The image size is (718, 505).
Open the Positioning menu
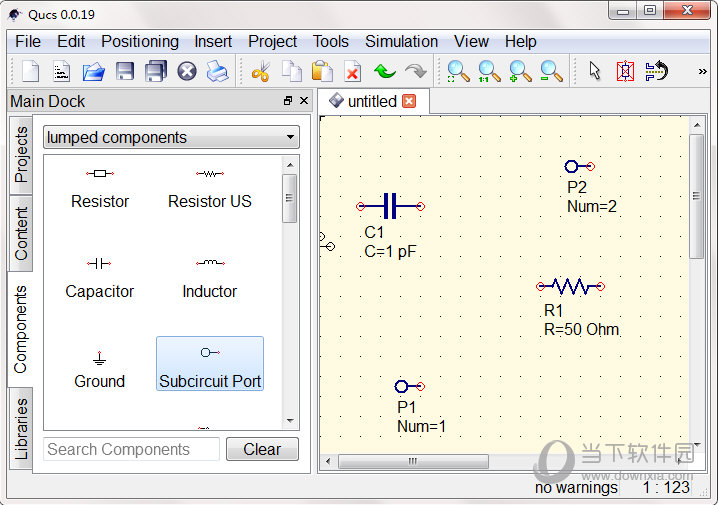140,42
